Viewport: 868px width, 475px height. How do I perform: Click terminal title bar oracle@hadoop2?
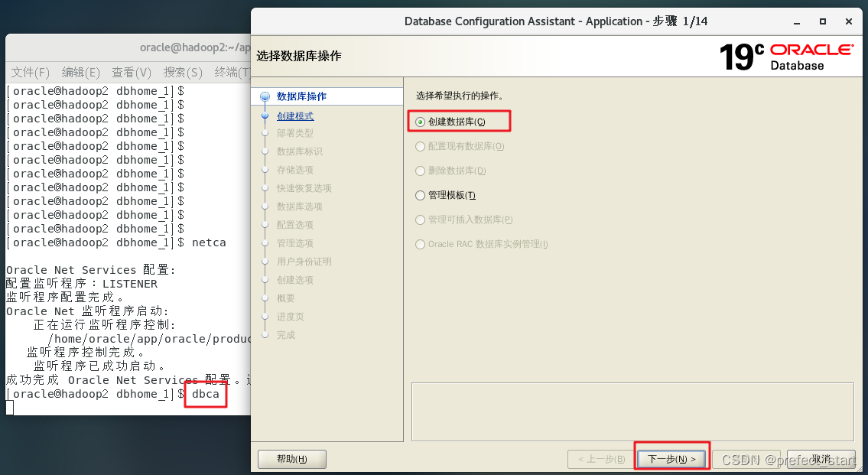(194, 47)
